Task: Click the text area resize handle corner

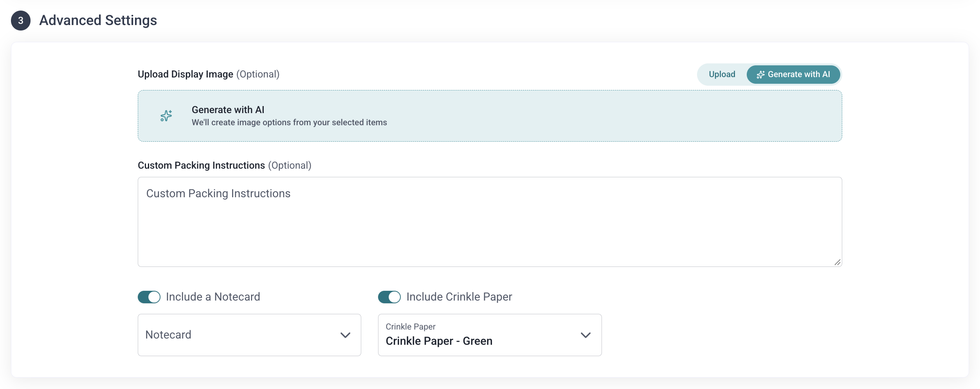Action: coord(837,262)
